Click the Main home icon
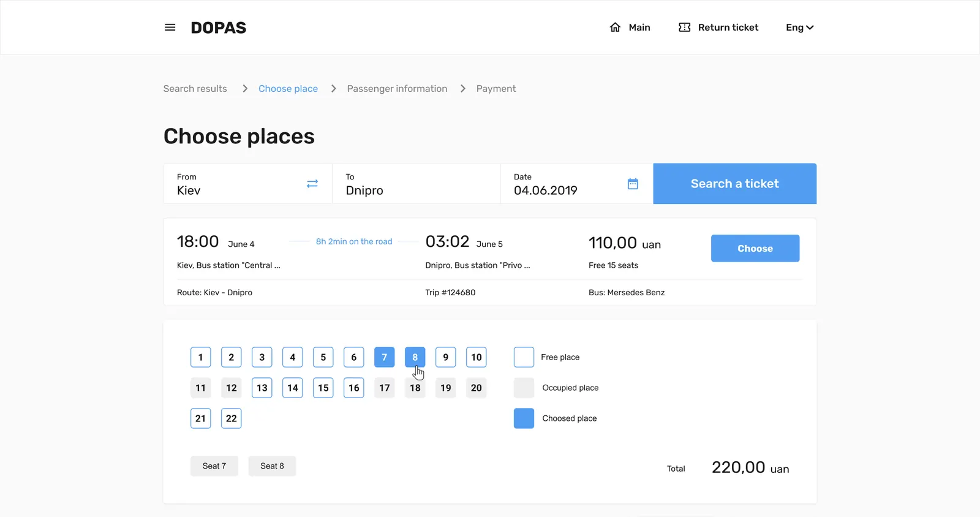980x517 pixels. pos(615,28)
